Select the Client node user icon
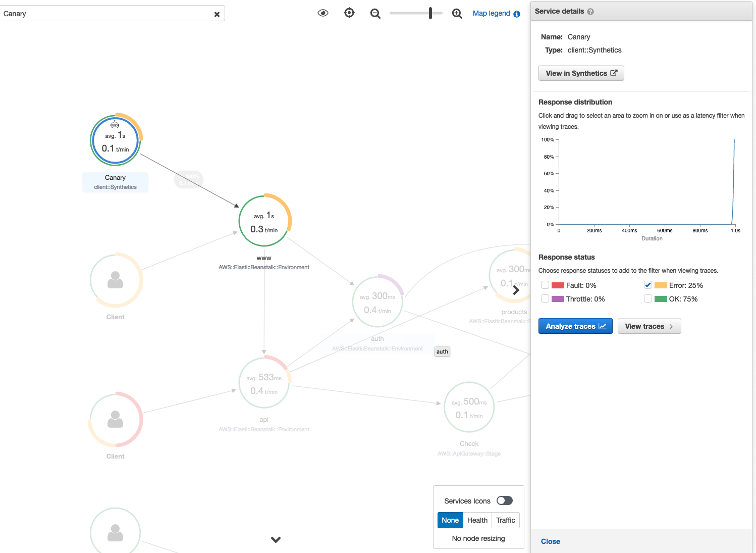756x553 pixels. coord(116,280)
